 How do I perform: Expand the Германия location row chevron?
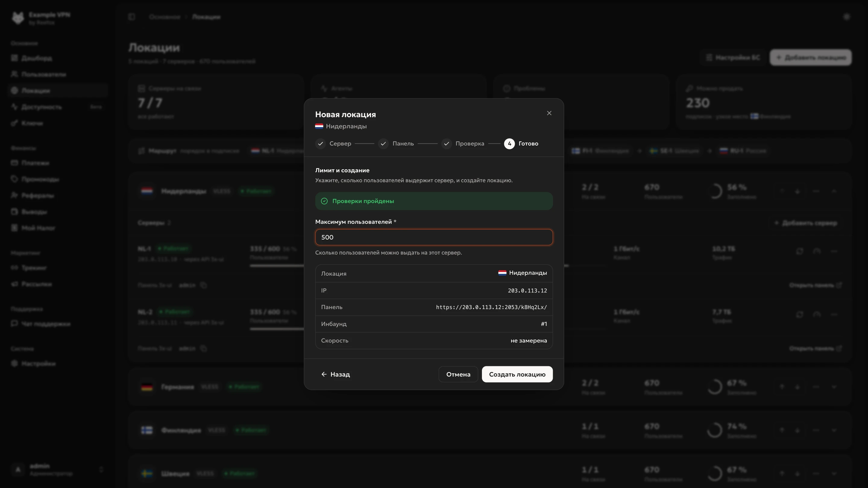pyautogui.click(x=834, y=386)
